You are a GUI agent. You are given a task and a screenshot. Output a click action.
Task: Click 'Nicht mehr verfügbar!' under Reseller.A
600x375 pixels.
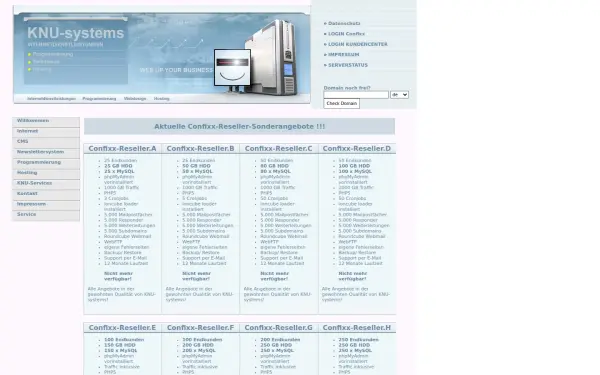pos(118,276)
